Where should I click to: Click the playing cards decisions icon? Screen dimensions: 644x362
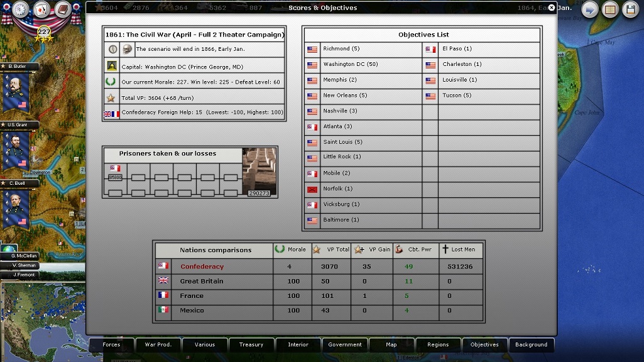41,9
